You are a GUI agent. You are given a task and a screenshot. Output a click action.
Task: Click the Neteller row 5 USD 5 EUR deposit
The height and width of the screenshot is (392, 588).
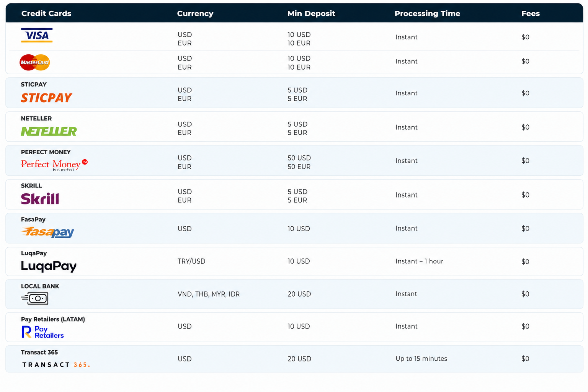click(x=297, y=129)
